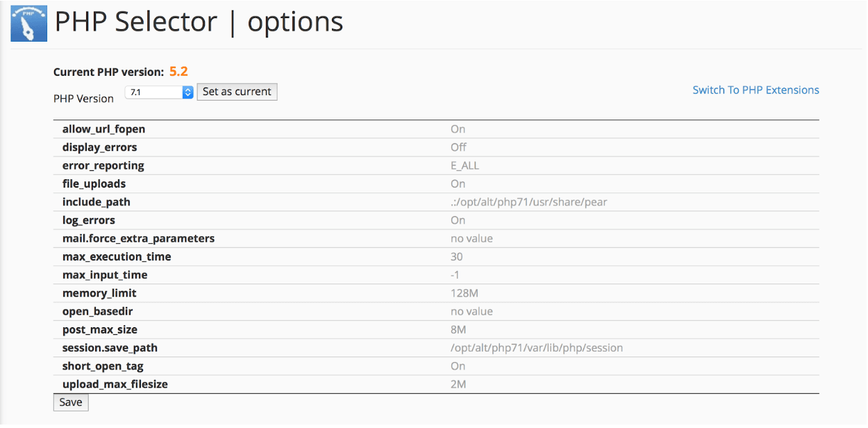Change the max_execution_time value 30

tap(456, 256)
